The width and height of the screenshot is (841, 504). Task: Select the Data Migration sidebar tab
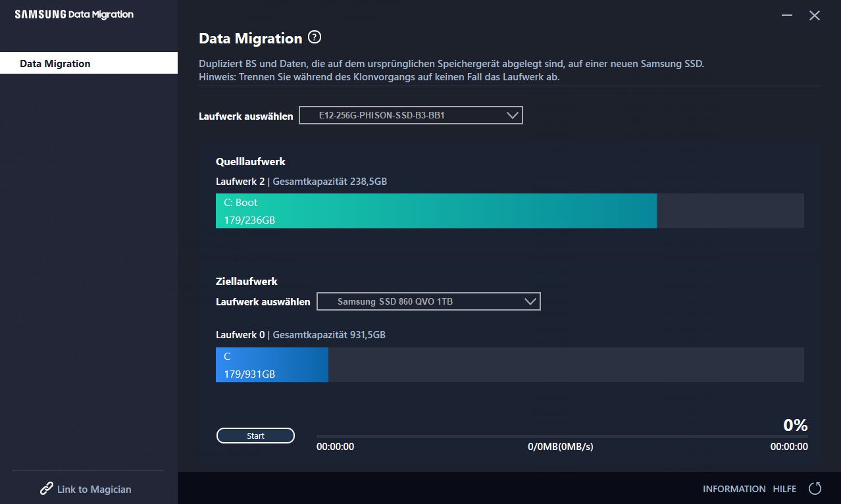point(89,63)
